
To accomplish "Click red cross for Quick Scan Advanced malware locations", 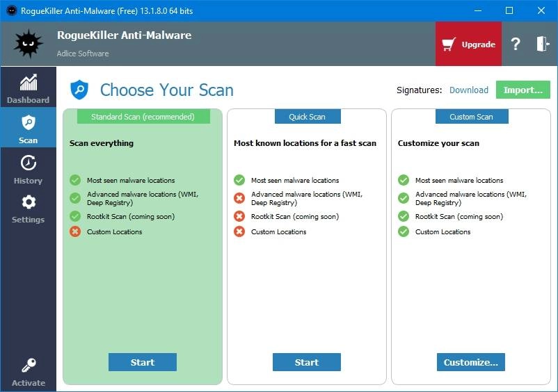I will point(239,198).
